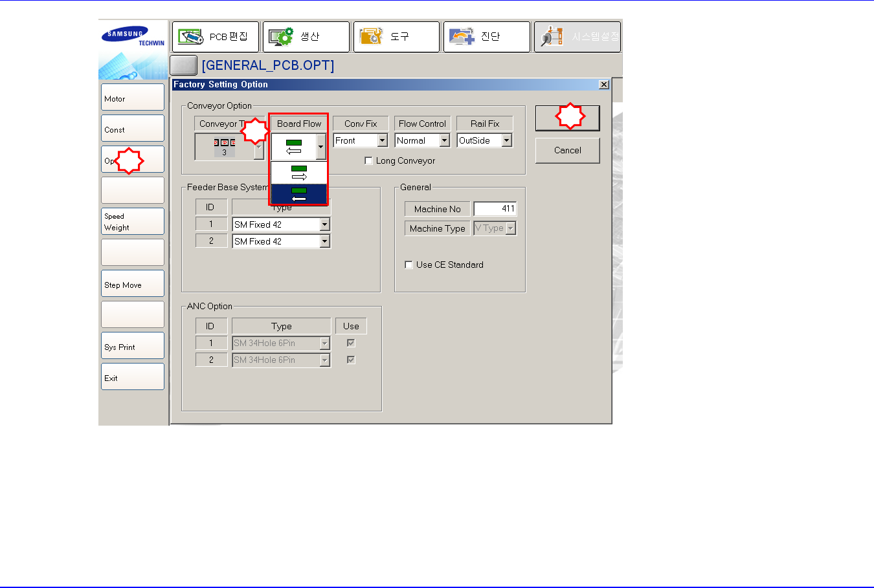874x588 pixels.
Task: Click the Factory Setting Option title bar
Action: 391,85
